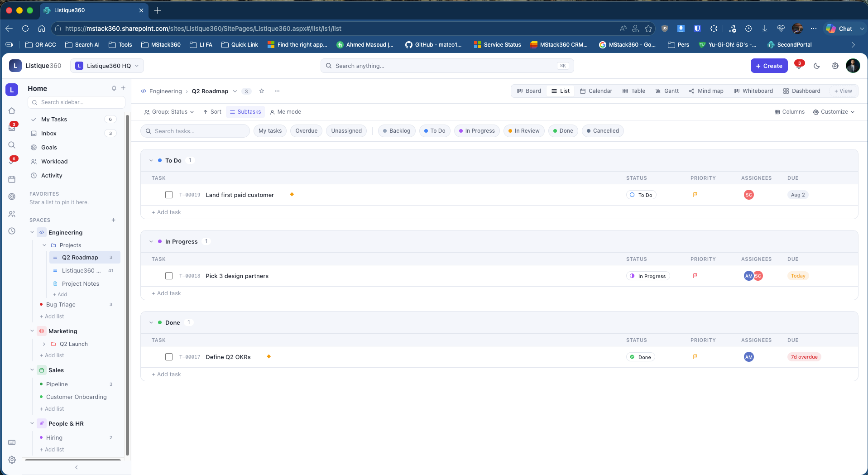Open the Home icon in the left rail
The height and width of the screenshot is (475, 868).
pyautogui.click(x=12, y=110)
